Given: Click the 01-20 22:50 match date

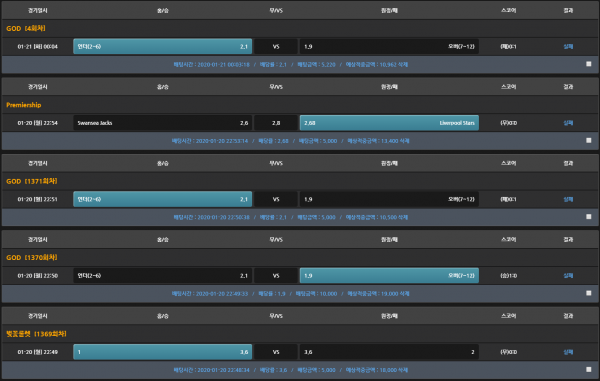Looking at the screenshot, I should [x=38, y=275].
